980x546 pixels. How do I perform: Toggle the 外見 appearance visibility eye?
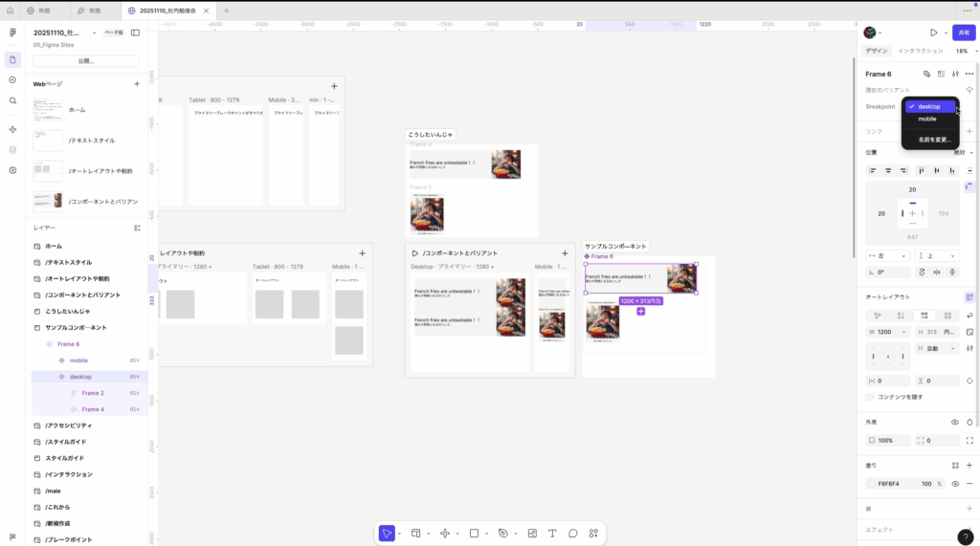coord(955,422)
